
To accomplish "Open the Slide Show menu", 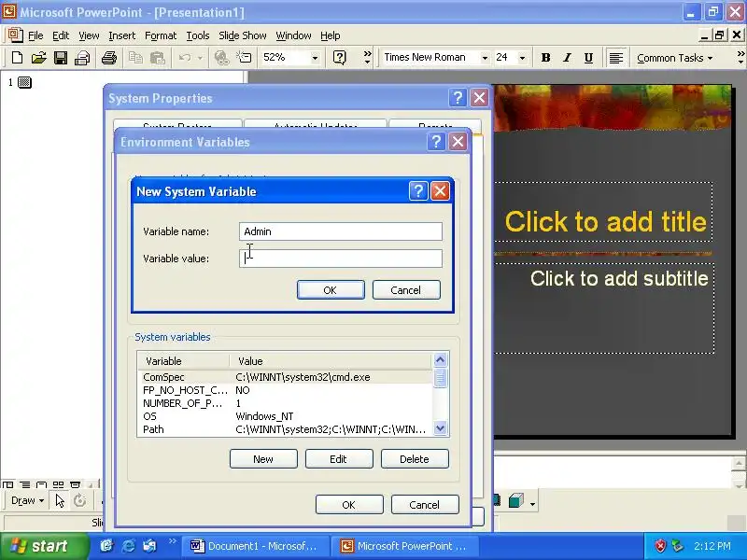I will (243, 35).
